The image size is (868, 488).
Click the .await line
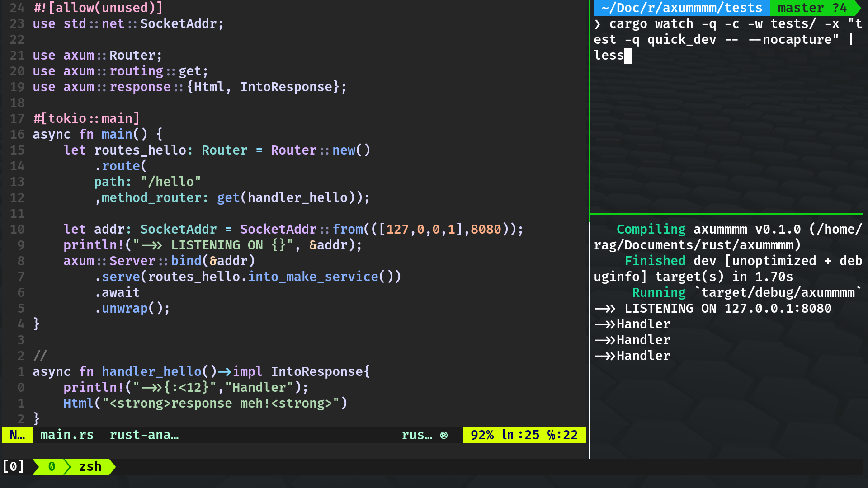[117, 293]
